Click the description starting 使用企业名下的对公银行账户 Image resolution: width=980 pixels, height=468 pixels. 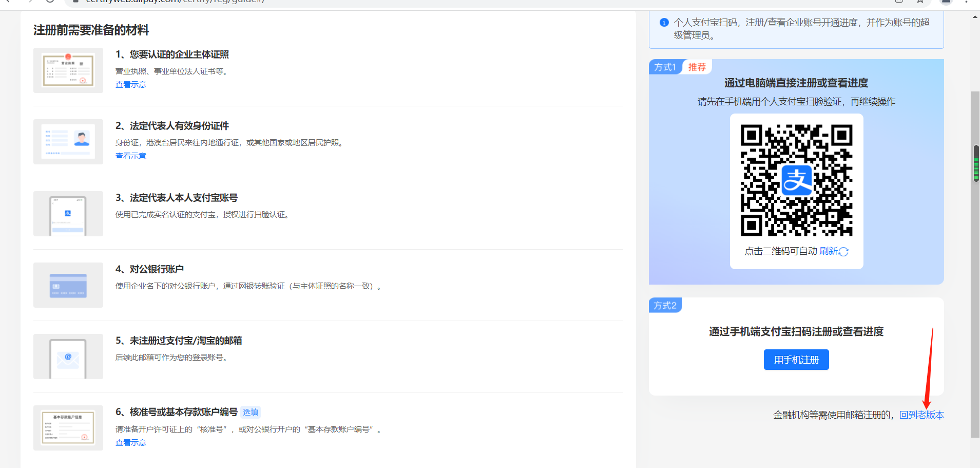(248, 286)
